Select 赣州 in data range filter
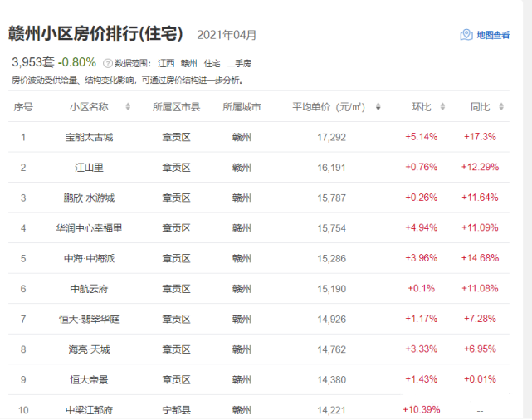 pos(188,63)
